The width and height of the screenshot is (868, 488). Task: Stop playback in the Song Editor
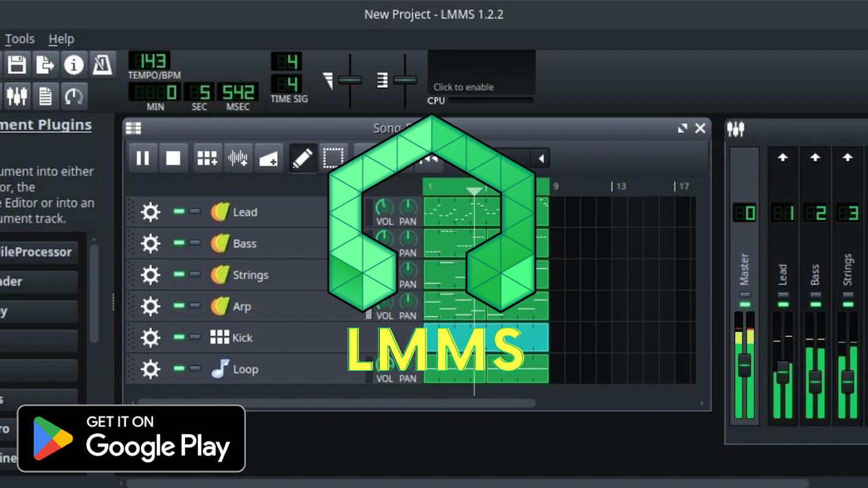point(173,159)
